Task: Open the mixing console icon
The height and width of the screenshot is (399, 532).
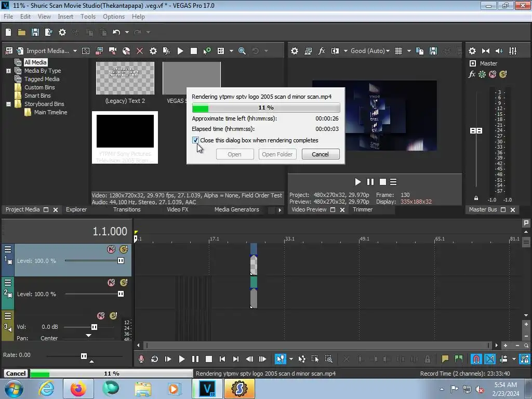Action: click(x=513, y=51)
